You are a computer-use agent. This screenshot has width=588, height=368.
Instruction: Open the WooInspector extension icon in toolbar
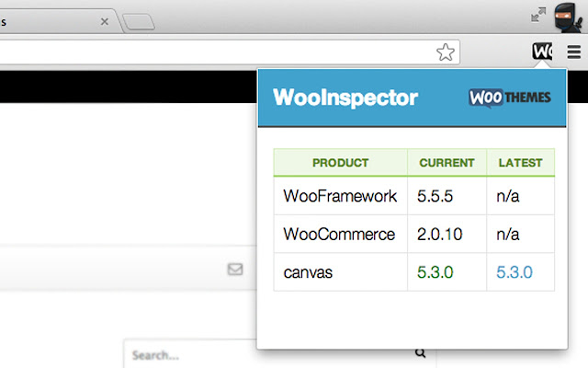coord(542,52)
